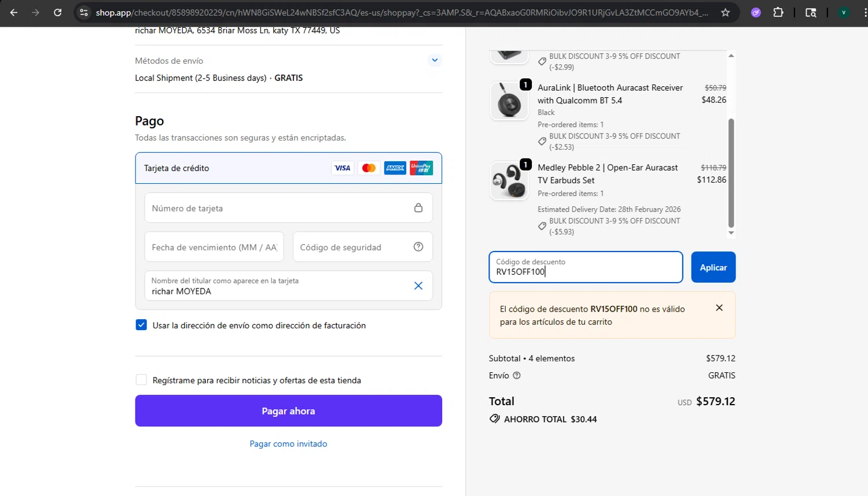Go forward in the browser
Image resolution: width=868 pixels, height=496 pixels.
coord(36,12)
